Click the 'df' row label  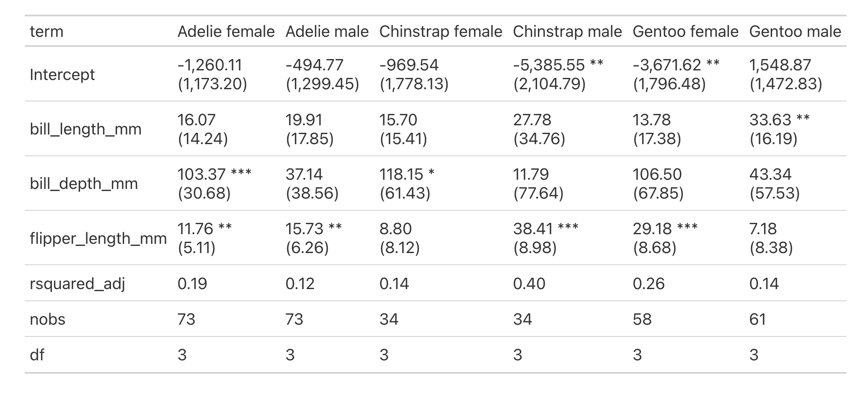click(37, 355)
